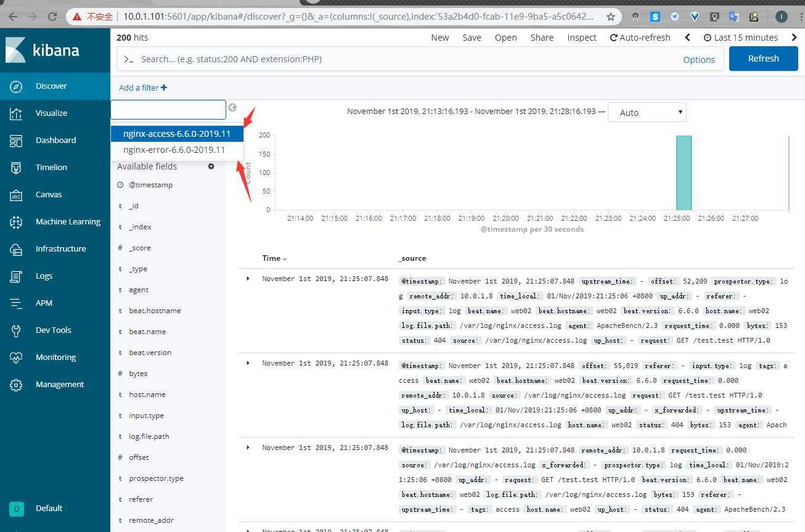Screen dimensions: 805x532
Task: Select nginx-error-6.6.0-2019.11 index pattern
Action: [177, 150]
